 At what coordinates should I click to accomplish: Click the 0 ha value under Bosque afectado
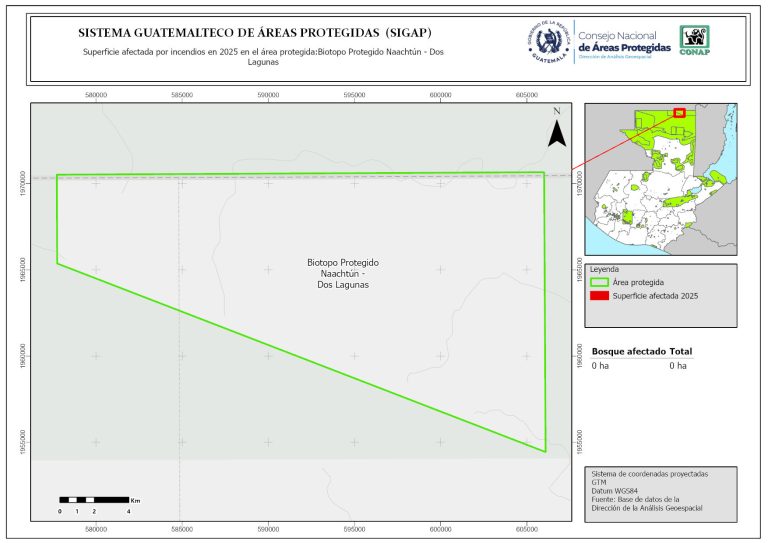click(x=600, y=366)
